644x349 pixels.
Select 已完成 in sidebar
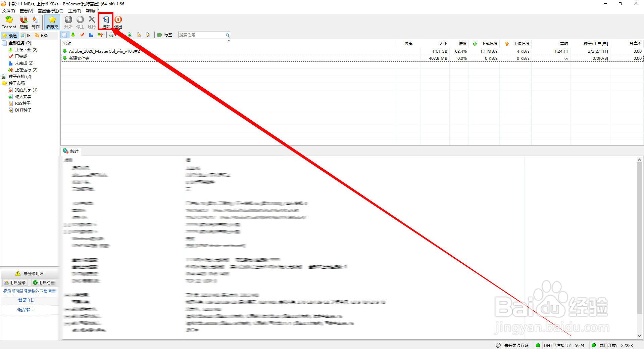[21, 56]
